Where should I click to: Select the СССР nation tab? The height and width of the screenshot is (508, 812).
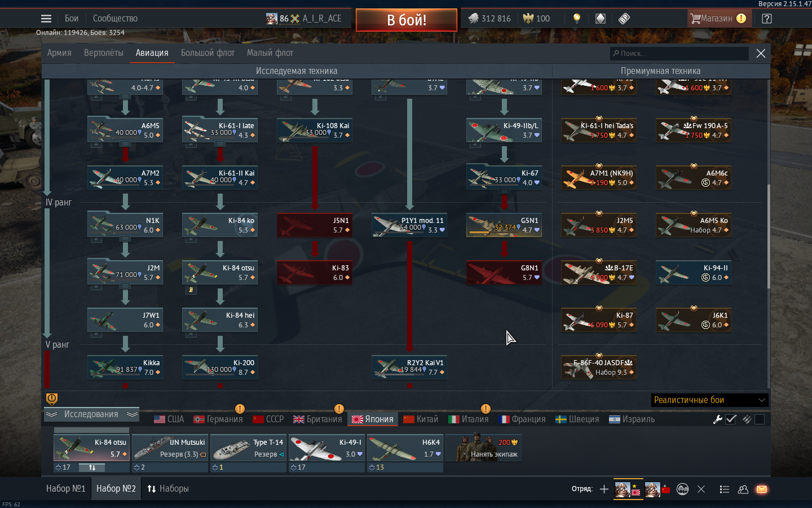coord(268,419)
